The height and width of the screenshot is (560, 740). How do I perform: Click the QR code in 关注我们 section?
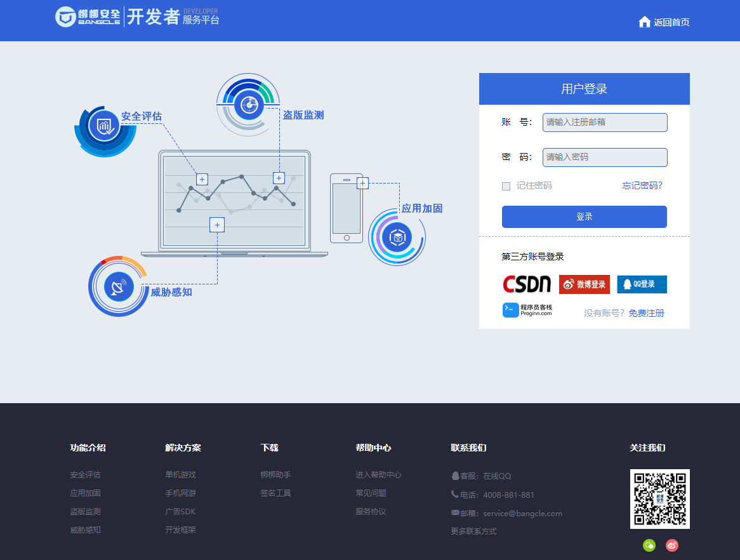pos(659,498)
